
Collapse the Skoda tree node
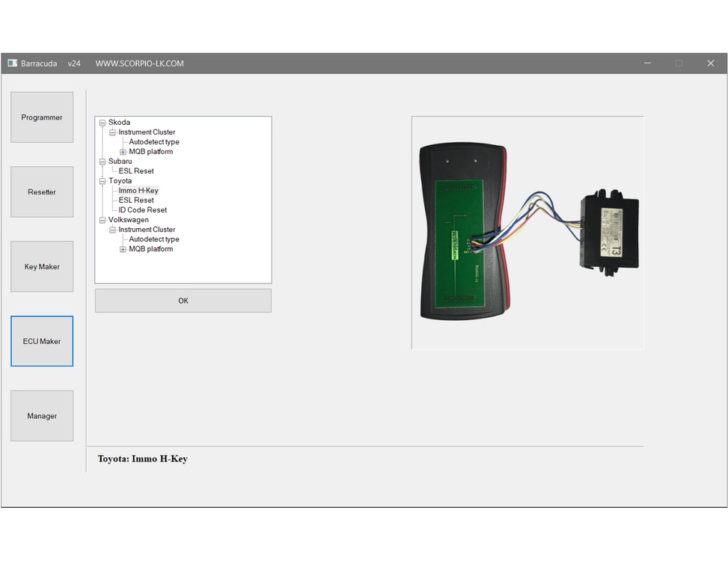[x=103, y=123]
